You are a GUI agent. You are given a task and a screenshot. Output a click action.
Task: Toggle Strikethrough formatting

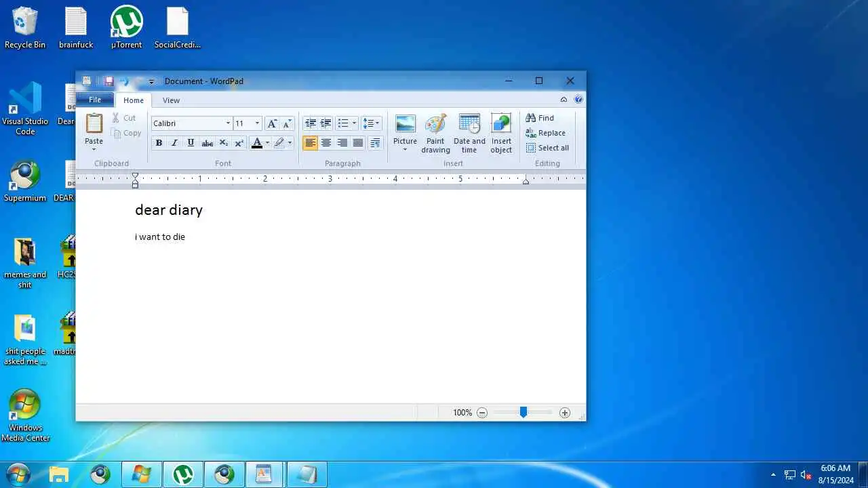208,143
